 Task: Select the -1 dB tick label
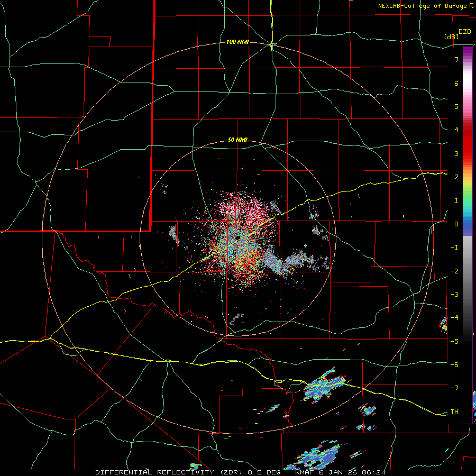(454, 248)
